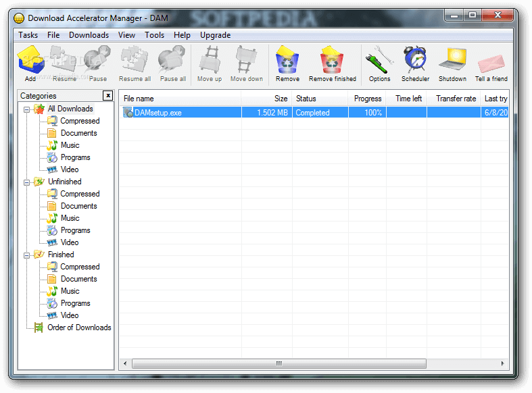Open the Tasks menu
Image resolution: width=532 pixels, height=393 pixels.
(x=28, y=35)
